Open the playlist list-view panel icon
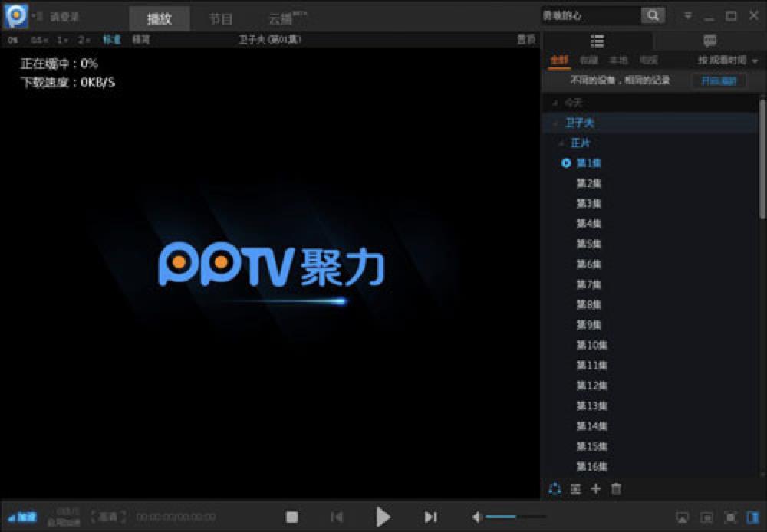Image resolution: width=767 pixels, height=532 pixels. point(597,41)
